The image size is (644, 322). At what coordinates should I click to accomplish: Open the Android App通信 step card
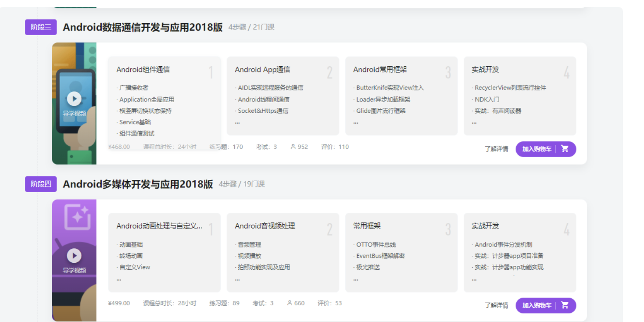(283, 96)
